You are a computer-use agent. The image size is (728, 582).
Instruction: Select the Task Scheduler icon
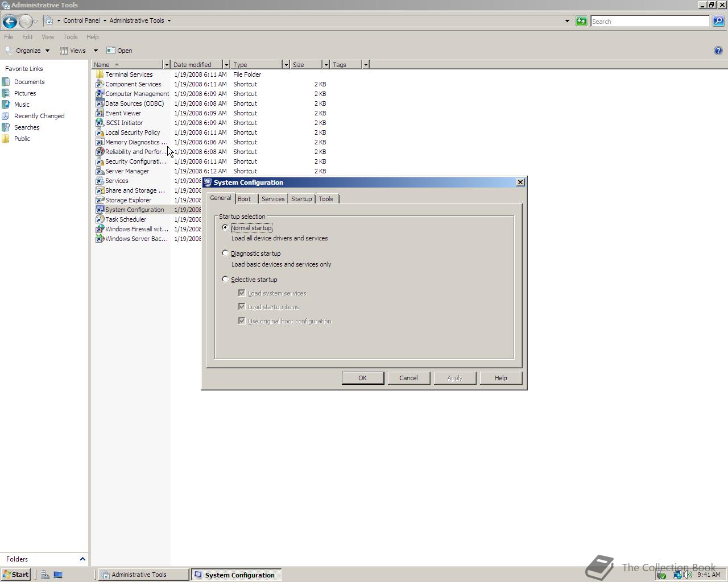[x=100, y=219]
